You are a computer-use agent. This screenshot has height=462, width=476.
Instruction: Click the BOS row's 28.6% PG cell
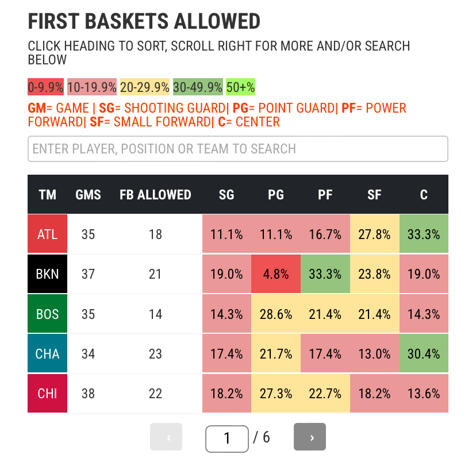tap(276, 314)
